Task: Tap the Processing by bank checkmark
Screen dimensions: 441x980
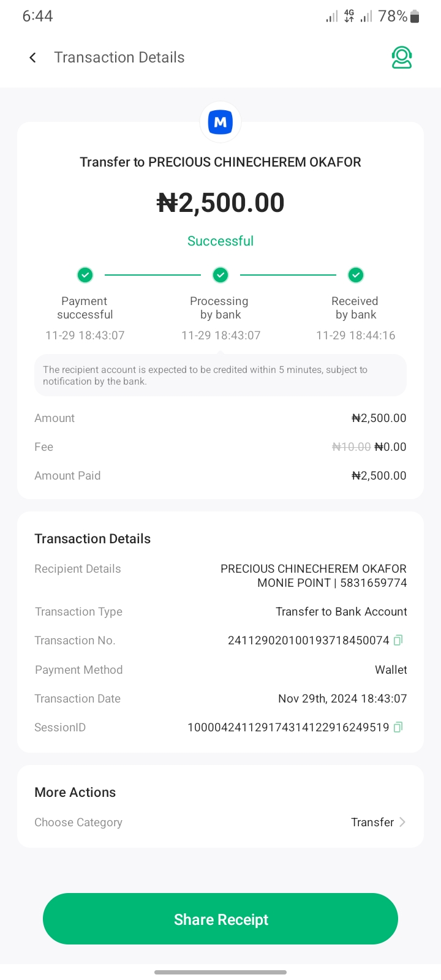Action: pyautogui.click(x=221, y=275)
